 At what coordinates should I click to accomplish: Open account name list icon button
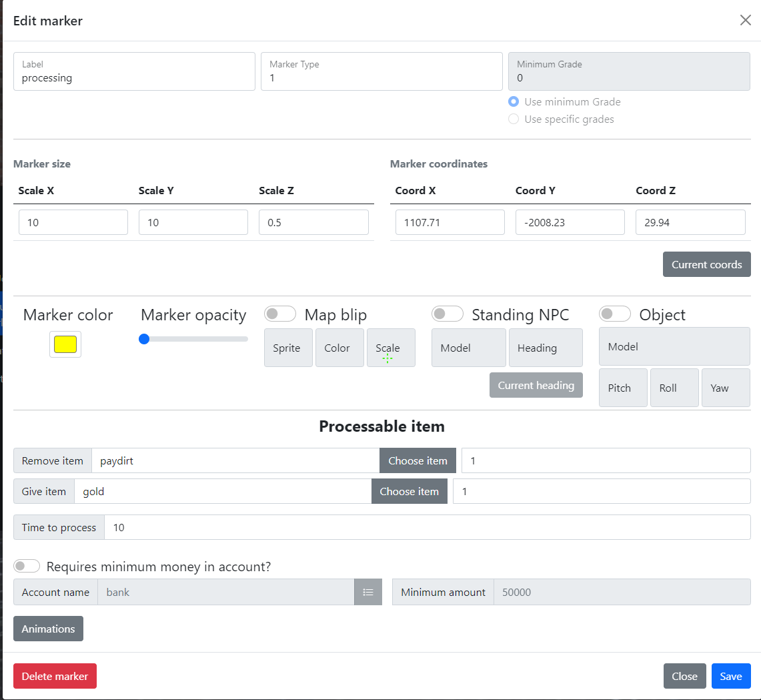[368, 592]
